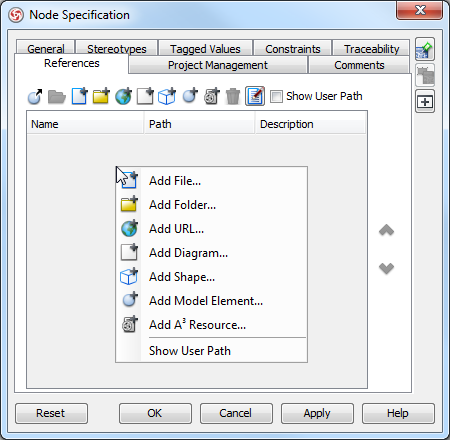Click the Add Model Element toolbar icon

coord(190,96)
